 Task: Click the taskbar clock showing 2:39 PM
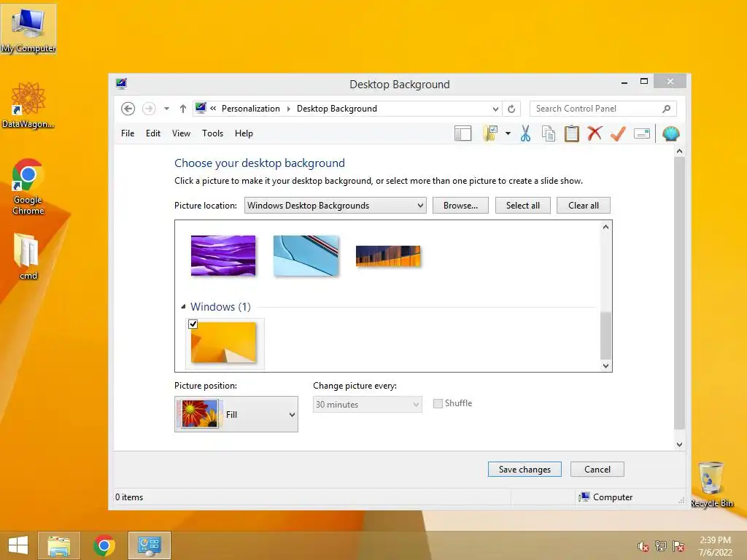(715, 546)
